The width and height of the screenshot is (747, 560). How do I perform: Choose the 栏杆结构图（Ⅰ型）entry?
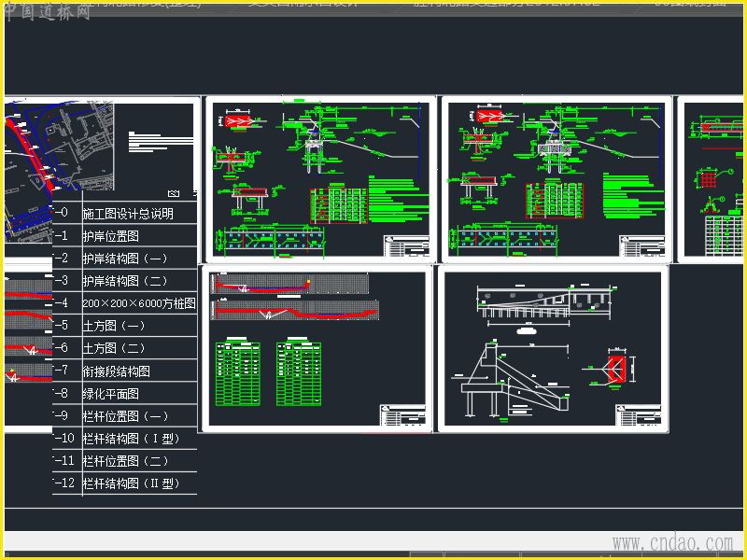(x=131, y=438)
